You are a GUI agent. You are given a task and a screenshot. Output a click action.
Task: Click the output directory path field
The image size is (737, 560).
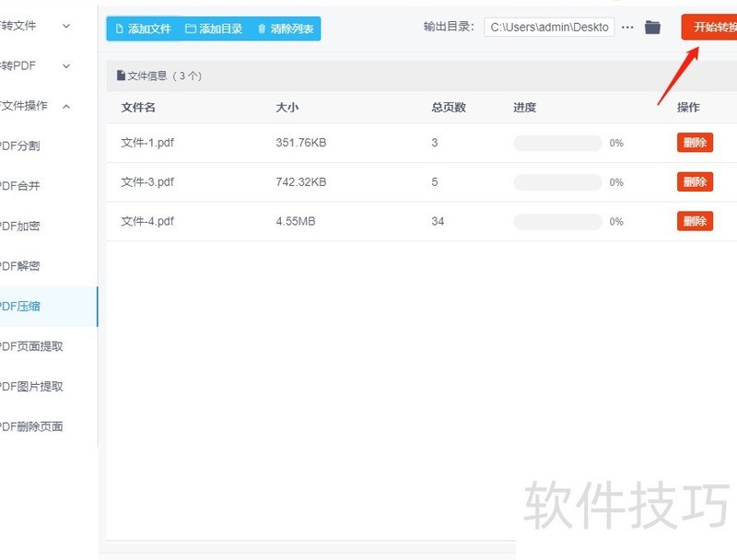(x=549, y=28)
